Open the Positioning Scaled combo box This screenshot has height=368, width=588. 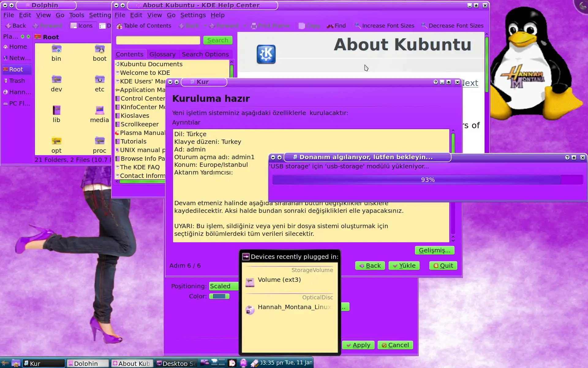224,286
